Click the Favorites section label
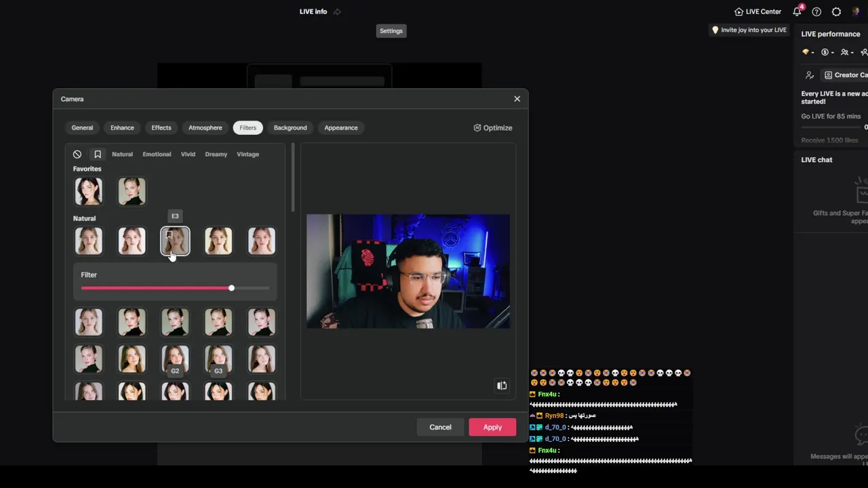868x488 pixels. [87, 169]
